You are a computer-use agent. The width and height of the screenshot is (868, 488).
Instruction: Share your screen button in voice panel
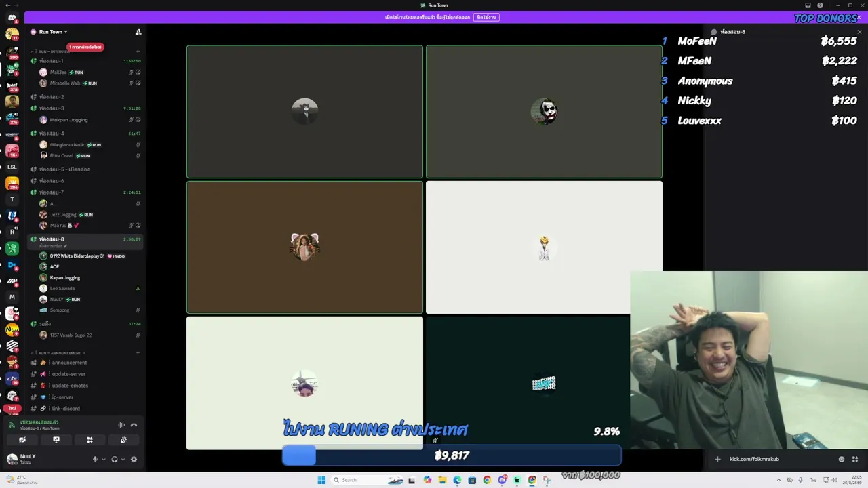tap(56, 440)
